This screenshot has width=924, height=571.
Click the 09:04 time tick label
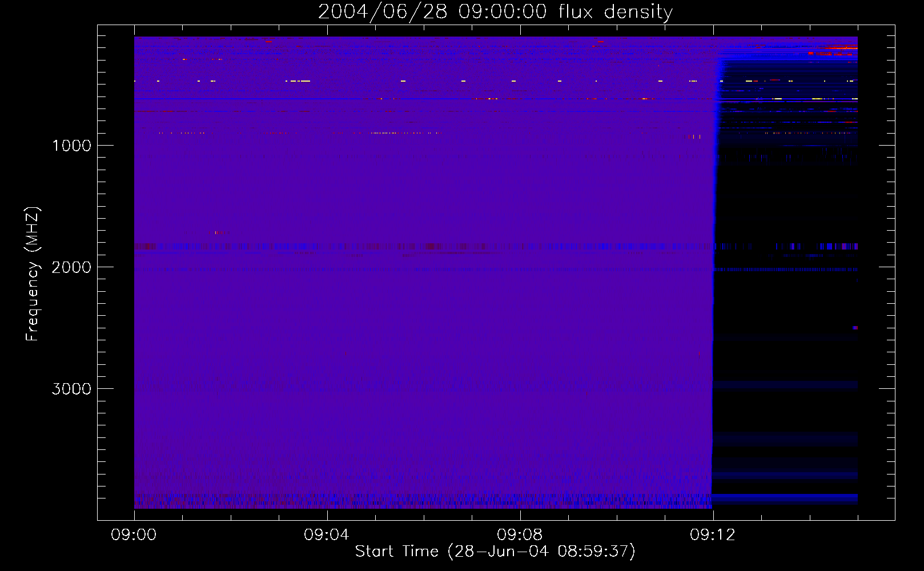[326, 535]
